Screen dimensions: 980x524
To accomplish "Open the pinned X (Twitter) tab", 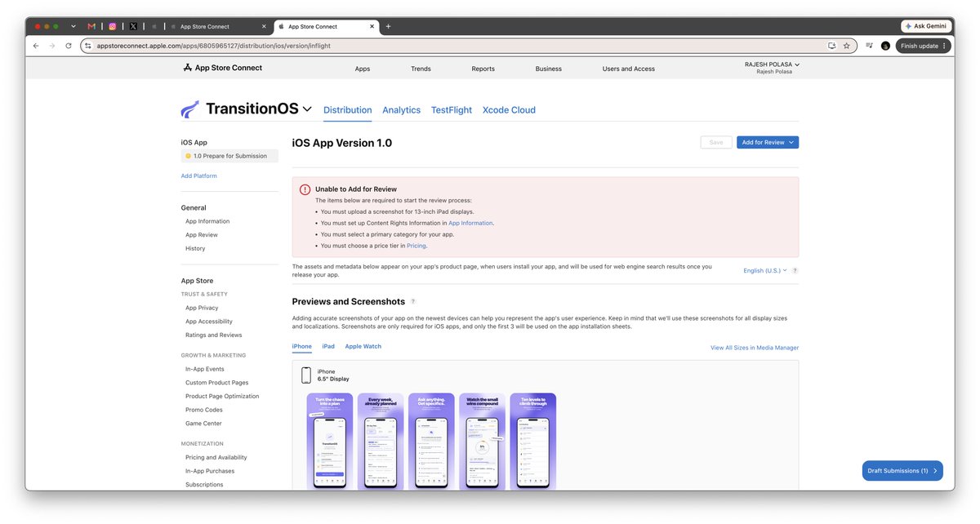I will coord(133,26).
